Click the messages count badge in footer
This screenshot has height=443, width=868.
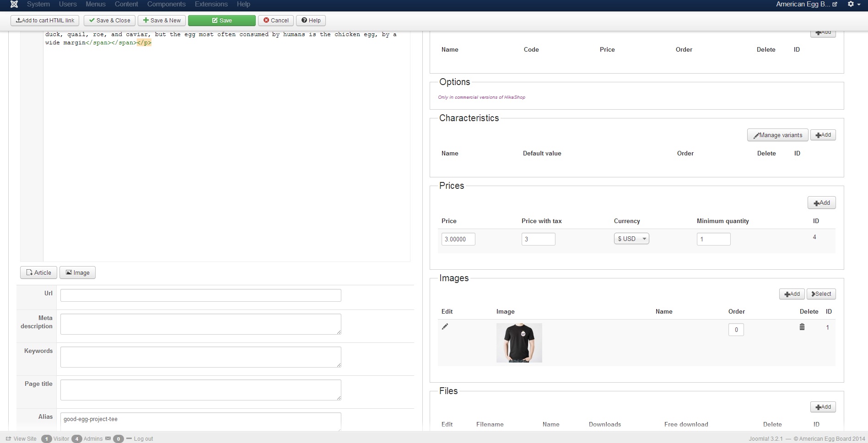[x=118, y=439]
